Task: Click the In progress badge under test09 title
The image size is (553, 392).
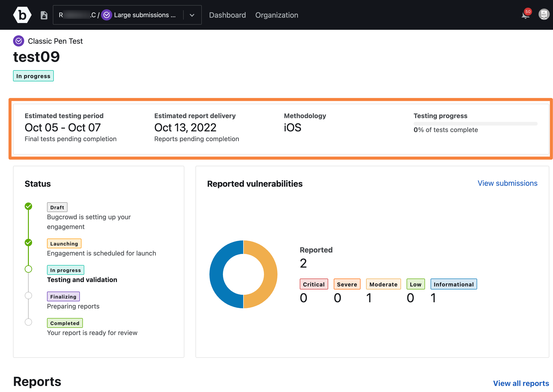Action: (x=33, y=76)
